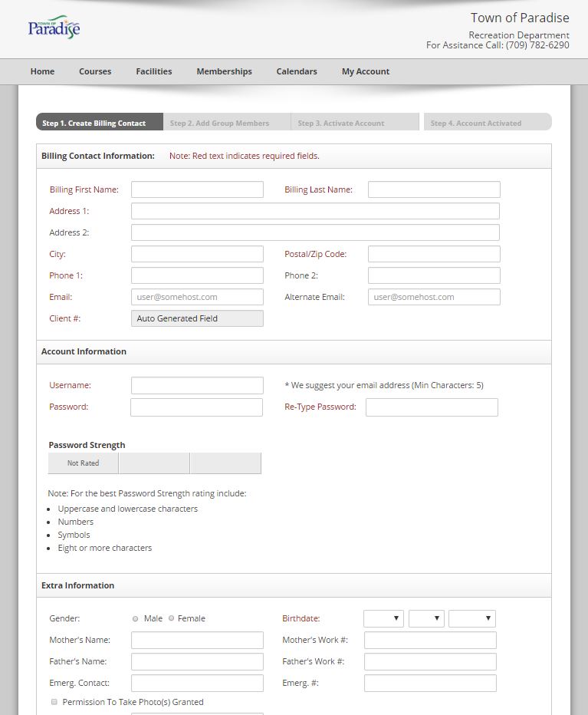588x715 pixels.
Task: Select Step 2. Add Group Members tab
Action: click(219, 123)
